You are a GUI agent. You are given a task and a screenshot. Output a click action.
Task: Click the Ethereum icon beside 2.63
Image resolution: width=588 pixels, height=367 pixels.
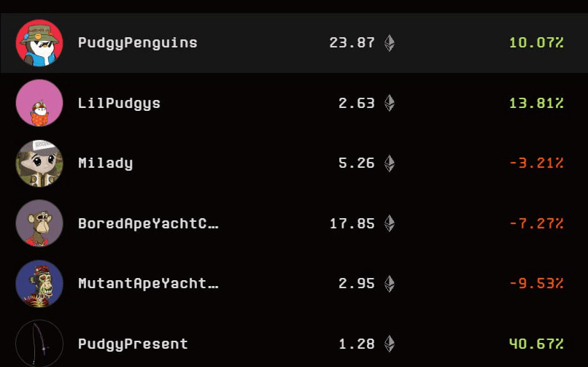pos(390,103)
